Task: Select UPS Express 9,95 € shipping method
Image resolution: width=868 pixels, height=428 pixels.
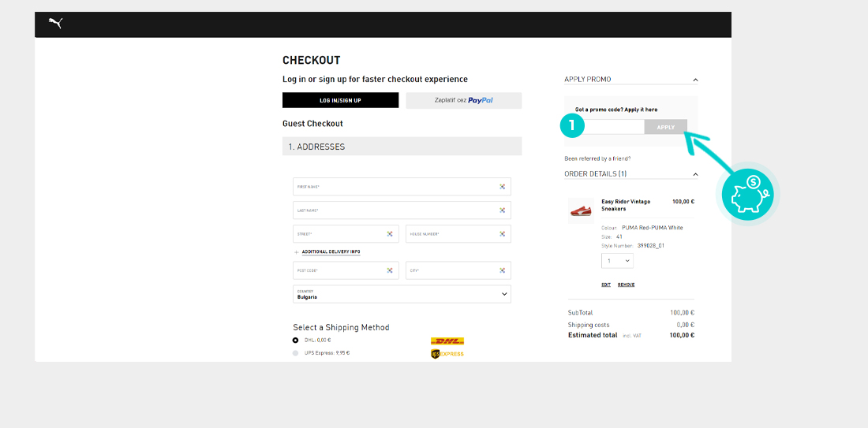Action: pos(296,353)
